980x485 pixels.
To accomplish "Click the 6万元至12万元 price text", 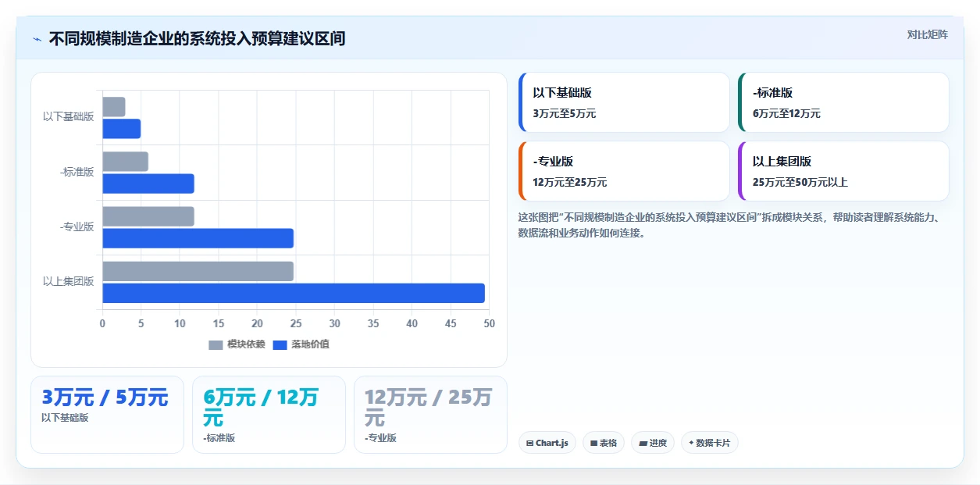I will 786,114.
